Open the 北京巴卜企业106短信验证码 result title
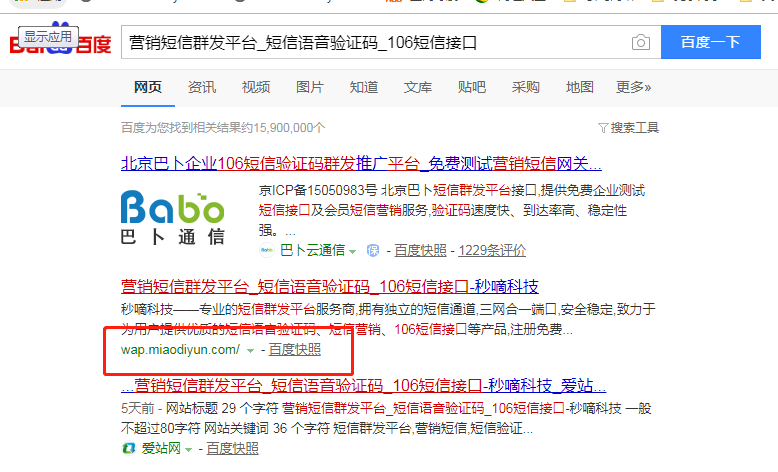 (361, 163)
